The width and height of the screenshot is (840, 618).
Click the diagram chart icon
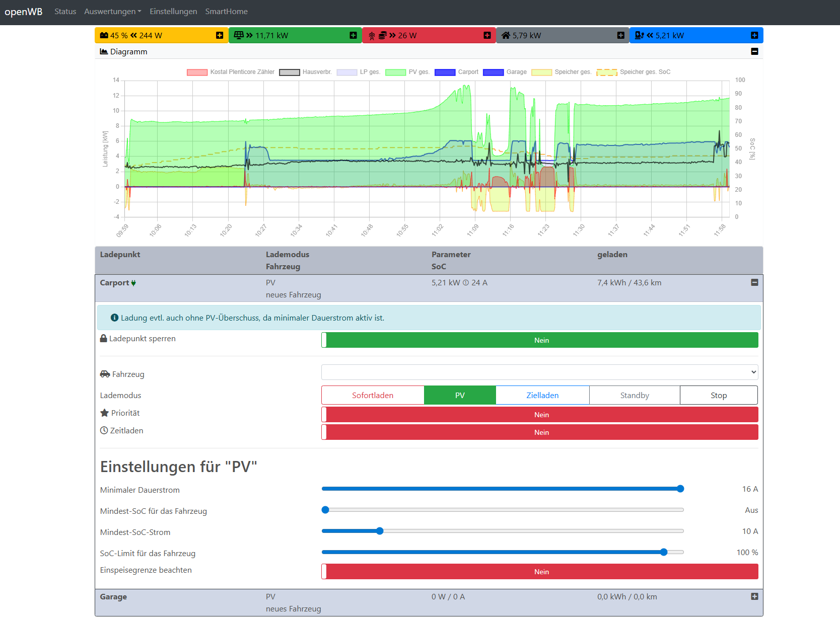104,51
